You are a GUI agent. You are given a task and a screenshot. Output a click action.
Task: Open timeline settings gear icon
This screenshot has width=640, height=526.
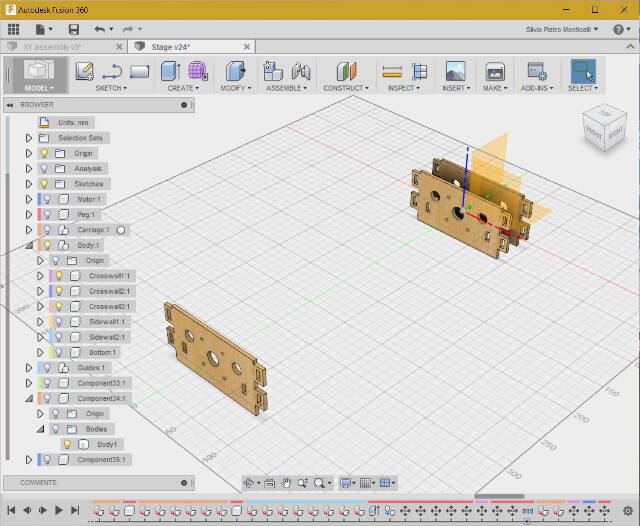(628, 510)
